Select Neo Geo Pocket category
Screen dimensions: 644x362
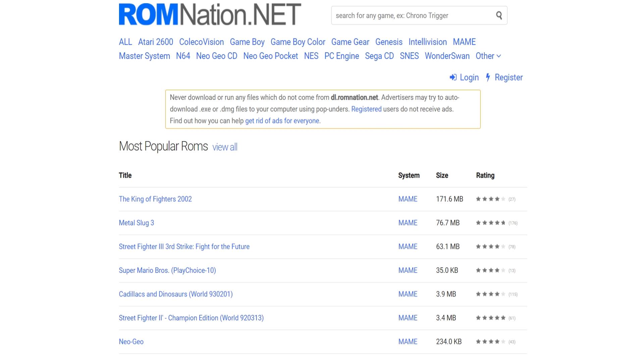pos(271,56)
